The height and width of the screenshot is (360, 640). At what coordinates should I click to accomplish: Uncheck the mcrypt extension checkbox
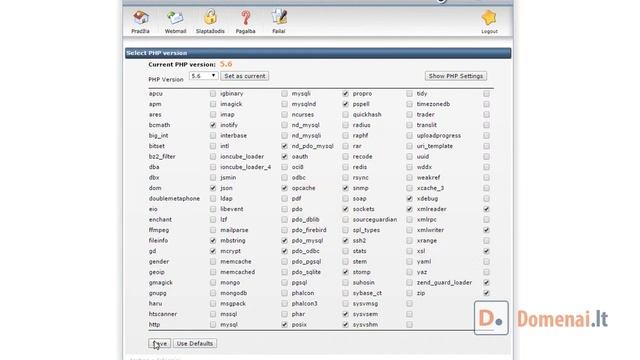click(284, 251)
